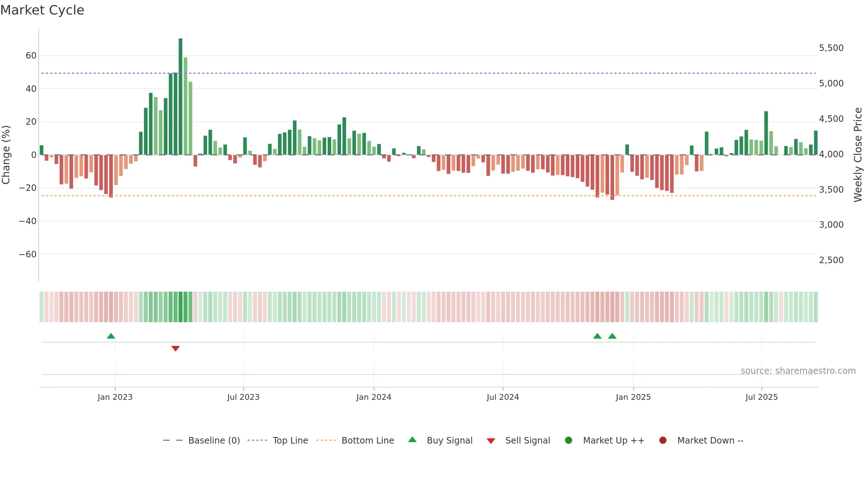Toggle the Market Down -- legend entry
This screenshot has height=488, width=868.
click(x=701, y=440)
